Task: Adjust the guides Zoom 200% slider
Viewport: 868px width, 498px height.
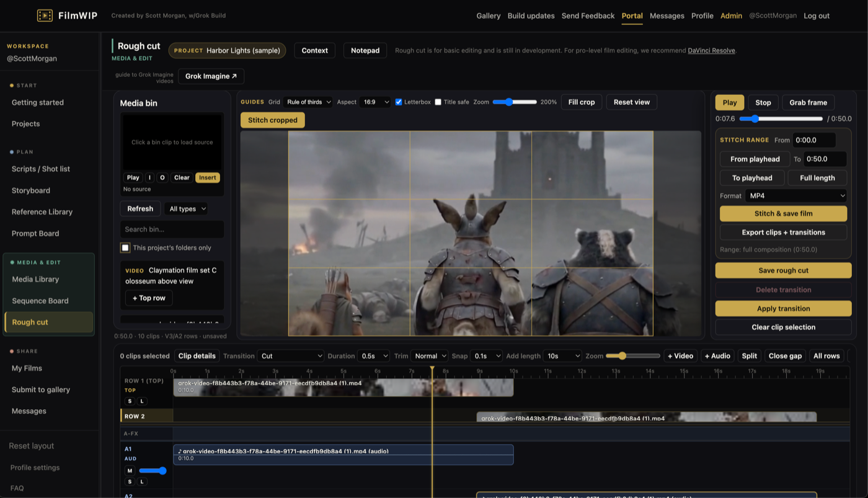Action: coord(515,102)
